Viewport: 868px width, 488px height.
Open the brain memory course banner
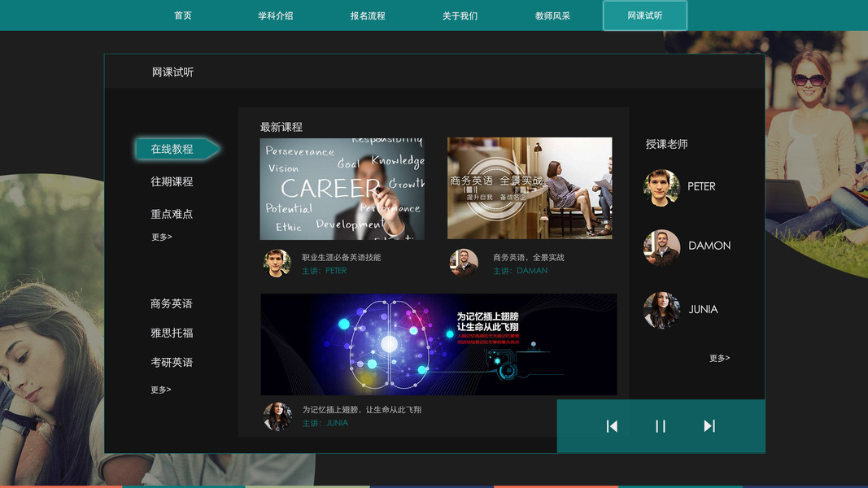pos(438,344)
